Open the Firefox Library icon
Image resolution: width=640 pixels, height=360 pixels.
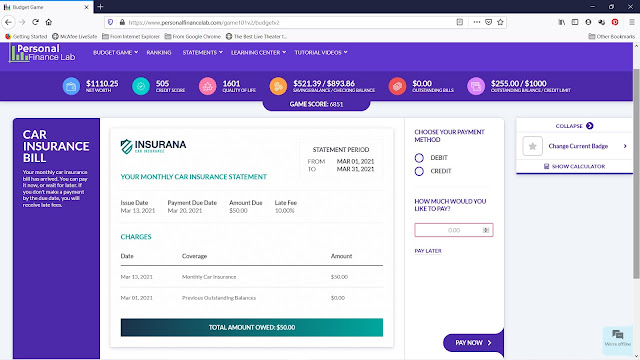(562, 22)
